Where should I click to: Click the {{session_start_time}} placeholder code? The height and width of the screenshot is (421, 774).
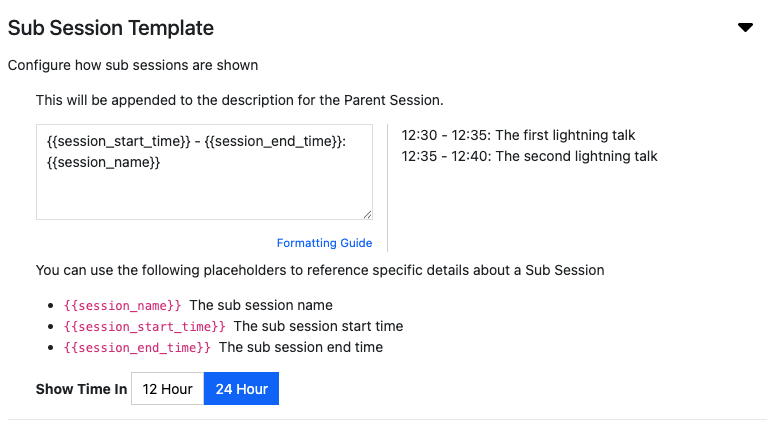[x=144, y=327]
